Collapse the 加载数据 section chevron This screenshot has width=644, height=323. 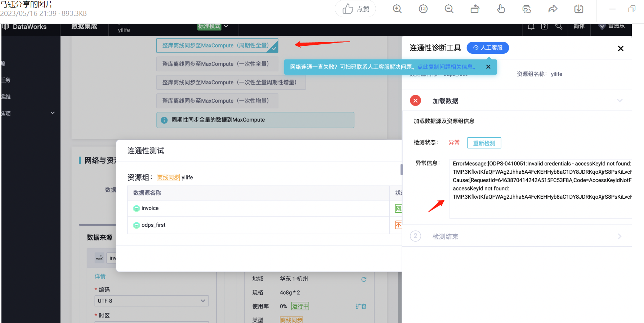pyautogui.click(x=620, y=101)
